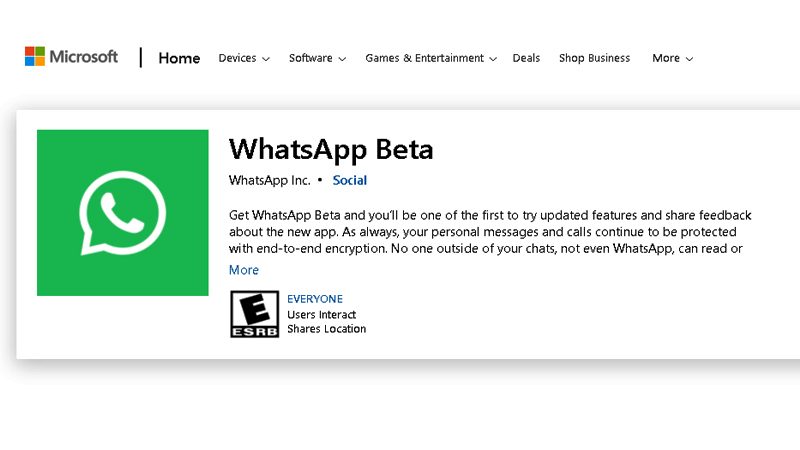Screen dimensions: 800x450
Task: Go to Shop Business
Action: tap(594, 58)
